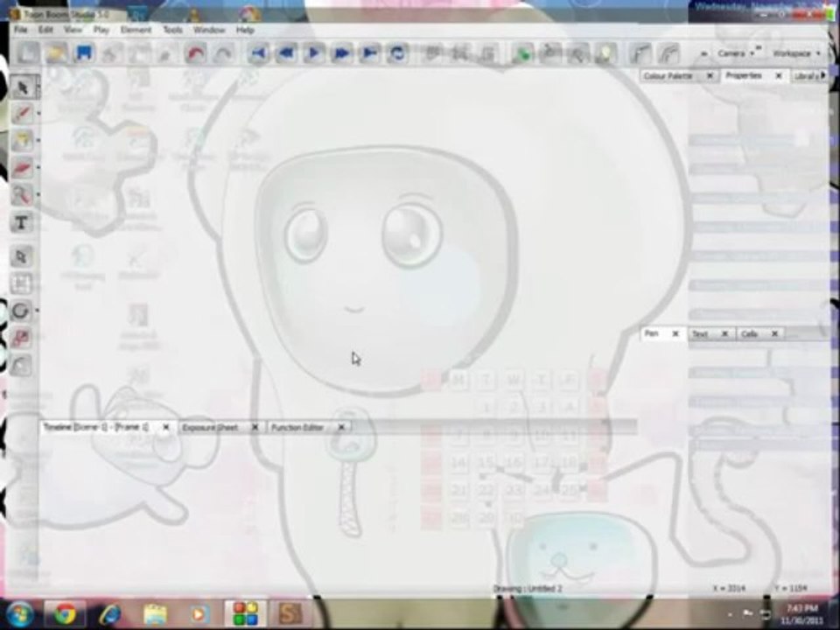
Task: Click the pink tool below the Rotate tool
Action: pyautogui.click(x=22, y=338)
